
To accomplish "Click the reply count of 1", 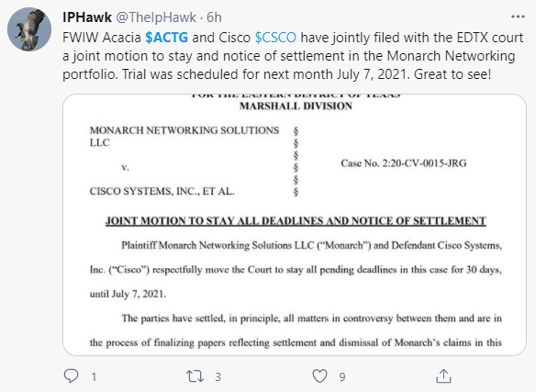I will click(x=94, y=377).
